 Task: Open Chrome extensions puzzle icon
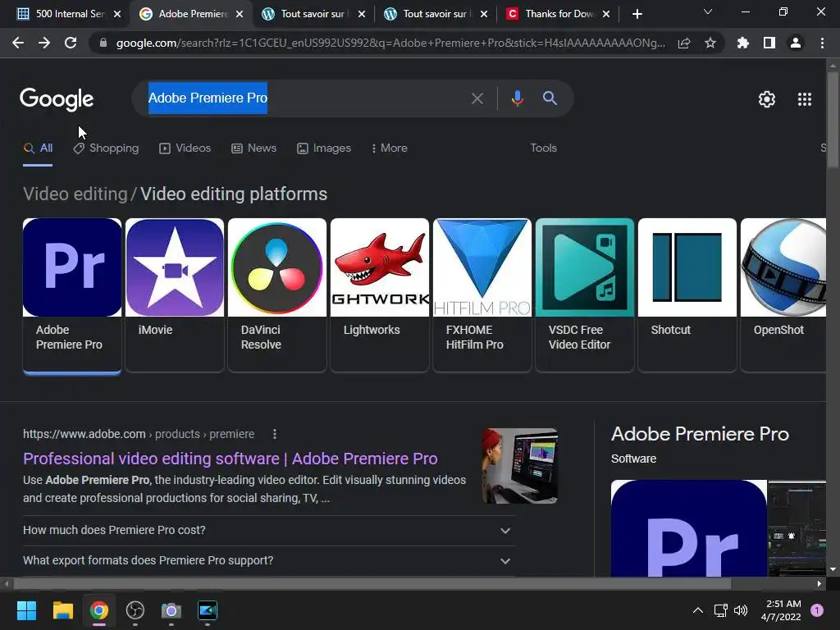coord(742,43)
